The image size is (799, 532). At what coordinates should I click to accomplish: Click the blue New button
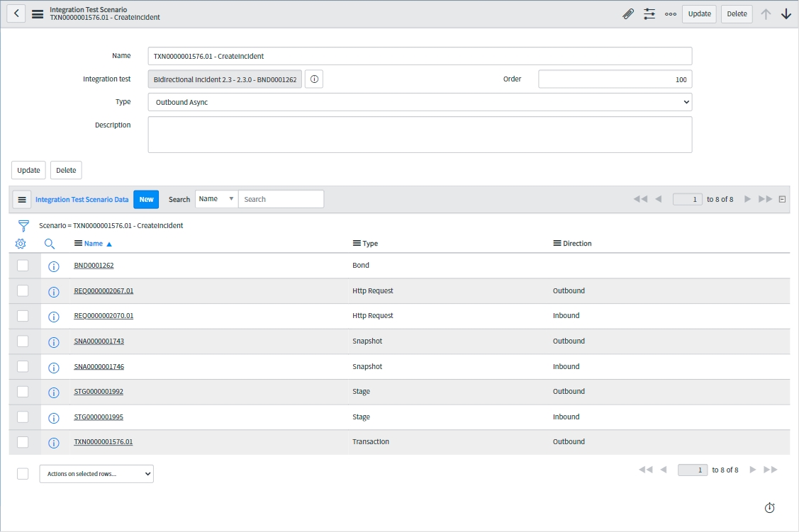pyautogui.click(x=146, y=200)
